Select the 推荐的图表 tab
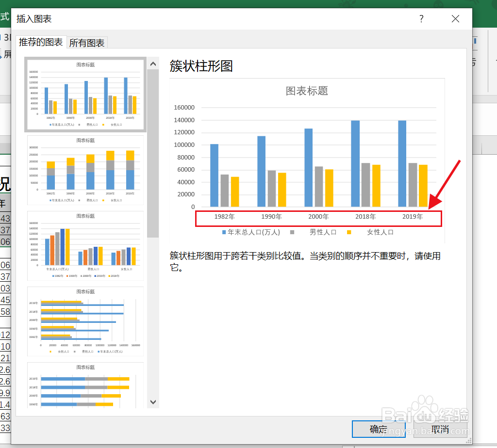497x448 pixels. click(41, 43)
